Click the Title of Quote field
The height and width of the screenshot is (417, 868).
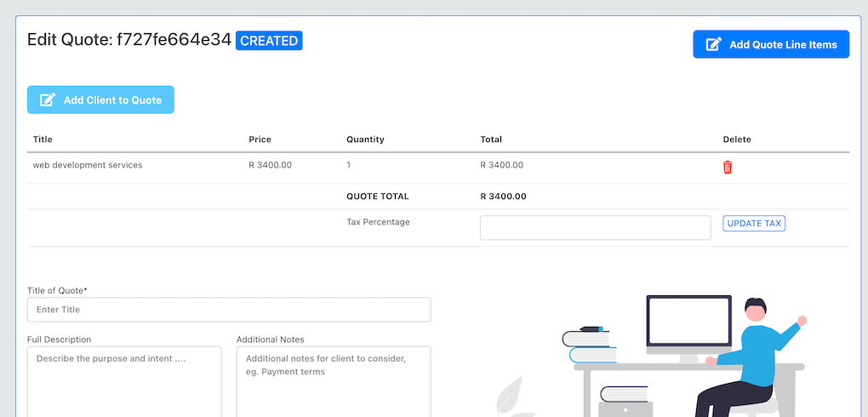(229, 310)
